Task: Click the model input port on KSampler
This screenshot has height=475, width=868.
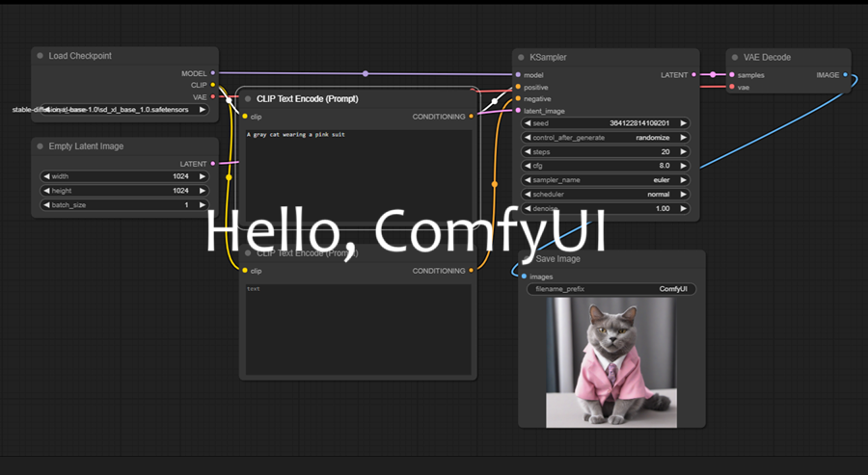Action: click(518, 74)
